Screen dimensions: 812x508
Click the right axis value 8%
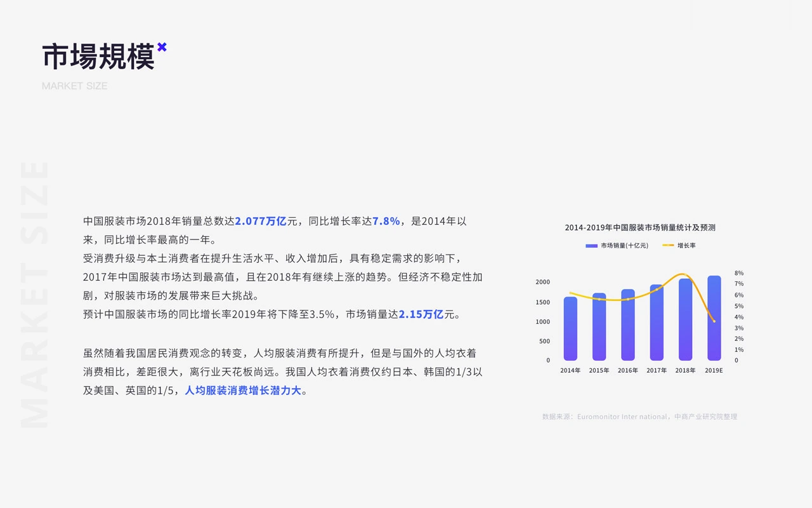coord(739,273)
